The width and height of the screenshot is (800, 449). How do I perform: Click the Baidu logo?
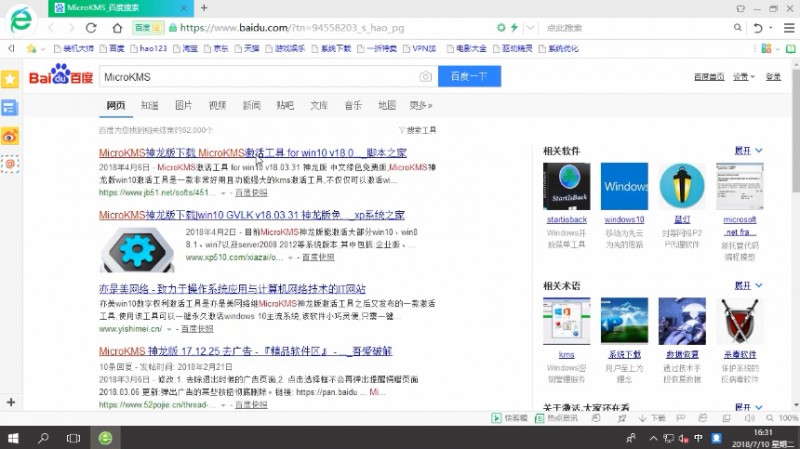coord(61,74)
